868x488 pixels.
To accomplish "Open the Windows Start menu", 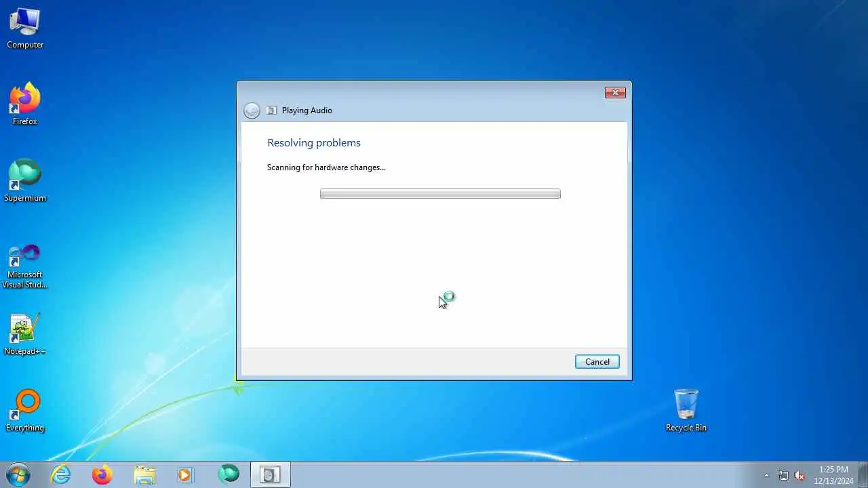I will point(18,474).
